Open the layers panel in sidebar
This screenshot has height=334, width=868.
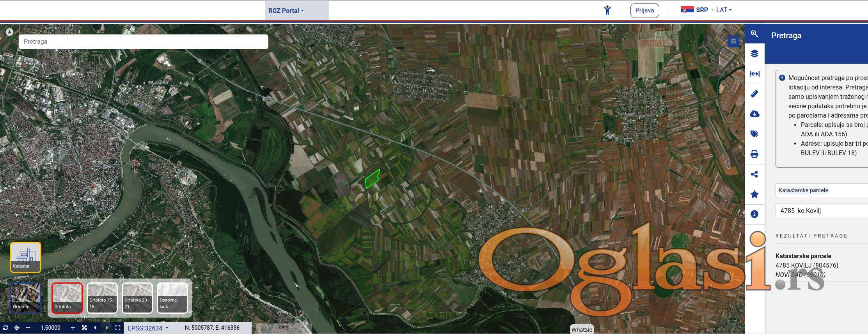pyautogui.click(x=754, y=54)
